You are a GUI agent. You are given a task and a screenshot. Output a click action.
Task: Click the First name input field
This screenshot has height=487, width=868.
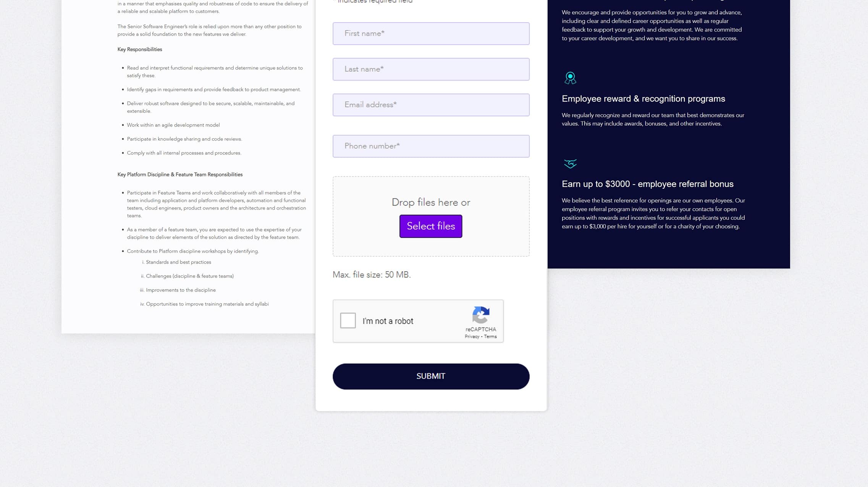pos(431,33)
